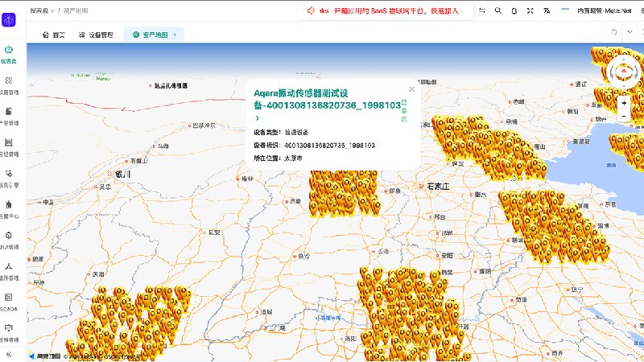Open the rules engine item in sidebar
Viewport: 644px width, 362px height.
click(x=9, y=179)
